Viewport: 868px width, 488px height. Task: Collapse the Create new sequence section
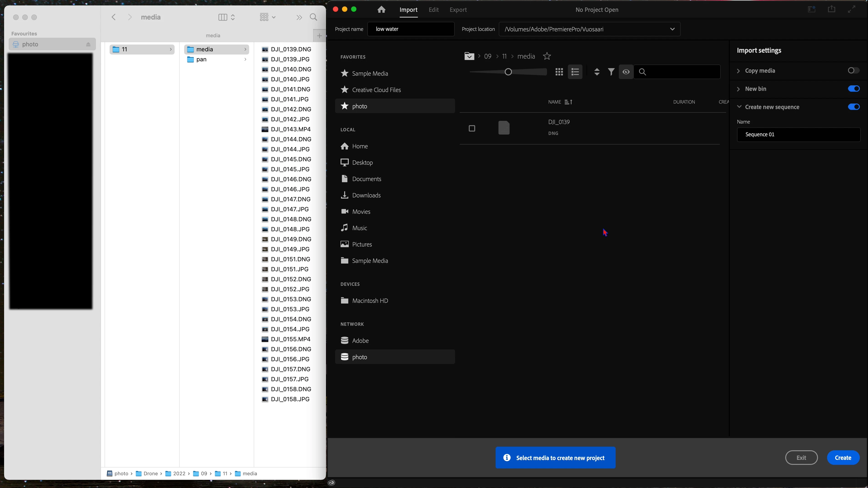(x=739, y=107)
